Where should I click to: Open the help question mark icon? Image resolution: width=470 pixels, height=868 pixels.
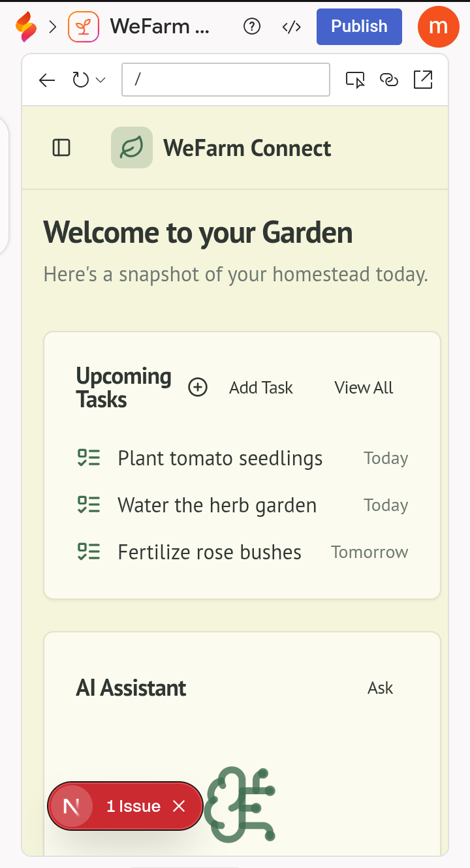[x=251, y=27]
